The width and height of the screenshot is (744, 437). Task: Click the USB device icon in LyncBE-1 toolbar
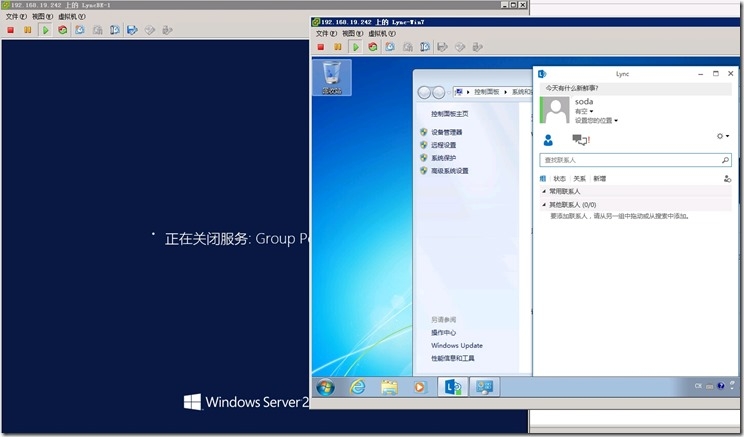click(x=167, y=30)
